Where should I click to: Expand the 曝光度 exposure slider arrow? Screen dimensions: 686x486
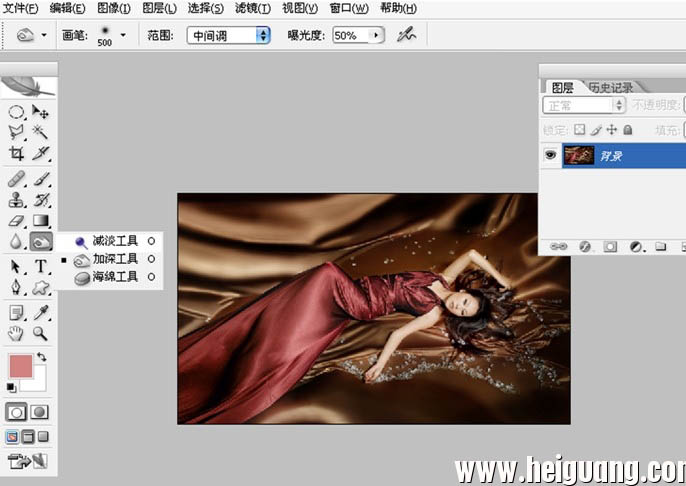[376, 35]
